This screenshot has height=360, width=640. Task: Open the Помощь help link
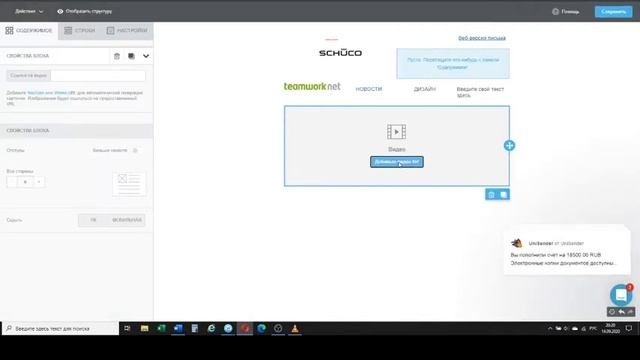point(566,11)
